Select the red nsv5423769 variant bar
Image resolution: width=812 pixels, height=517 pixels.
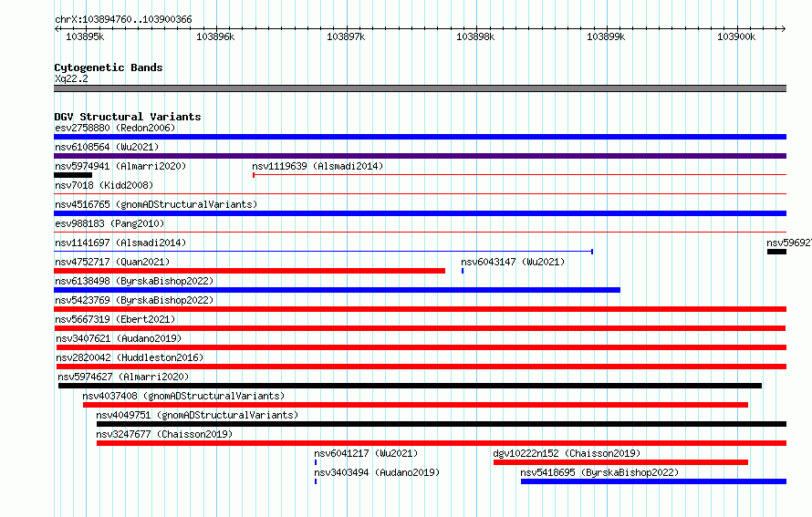[x=420, y=309]
